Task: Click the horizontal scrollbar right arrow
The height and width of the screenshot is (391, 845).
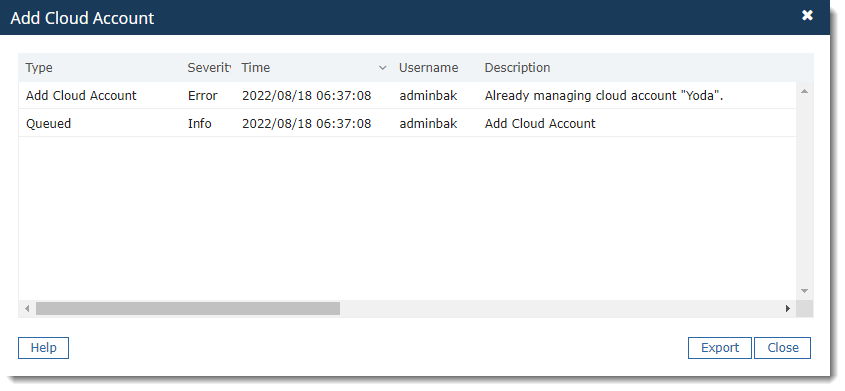Action: tap(788, 309)
